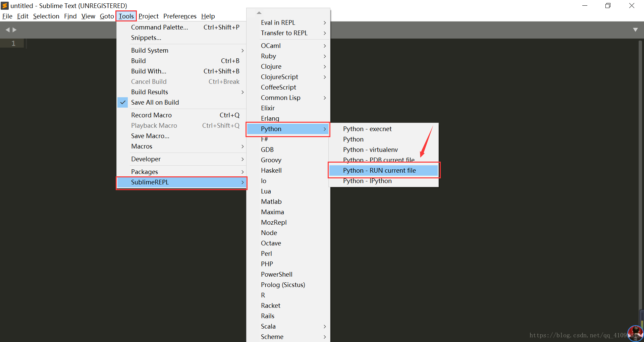
Task: Expand the OCaml REPL submenu
Action: pos(288,46)
